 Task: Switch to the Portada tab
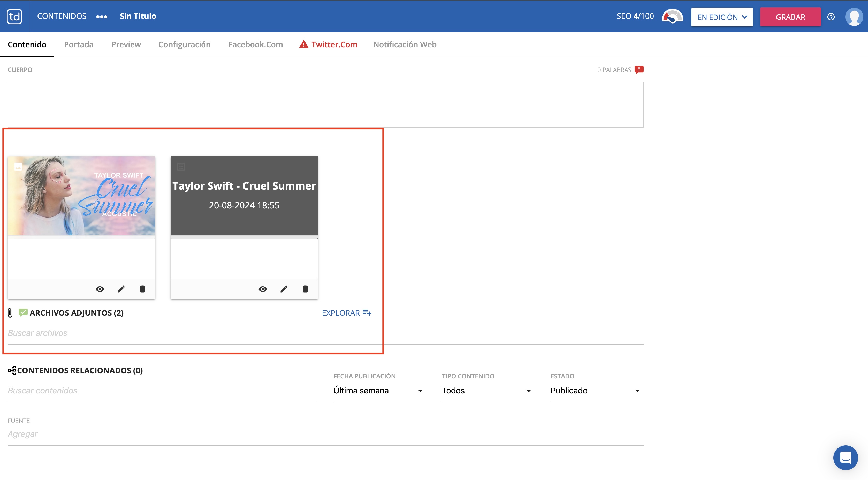79,44
